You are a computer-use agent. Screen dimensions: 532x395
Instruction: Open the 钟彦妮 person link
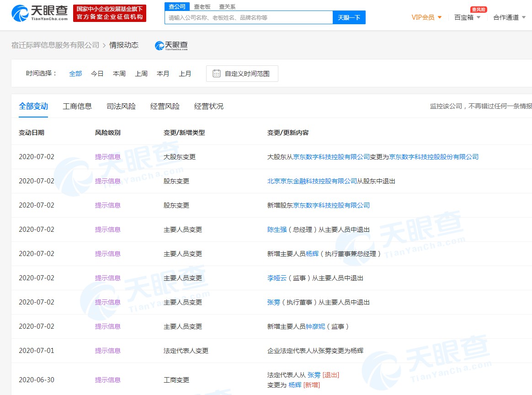[x=315, y=326]
